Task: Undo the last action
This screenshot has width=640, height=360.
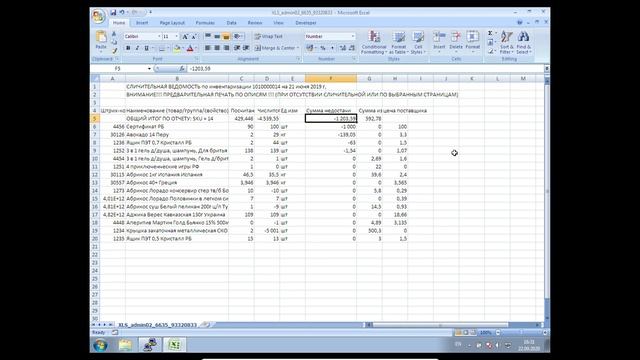Action: click(122, 13)
